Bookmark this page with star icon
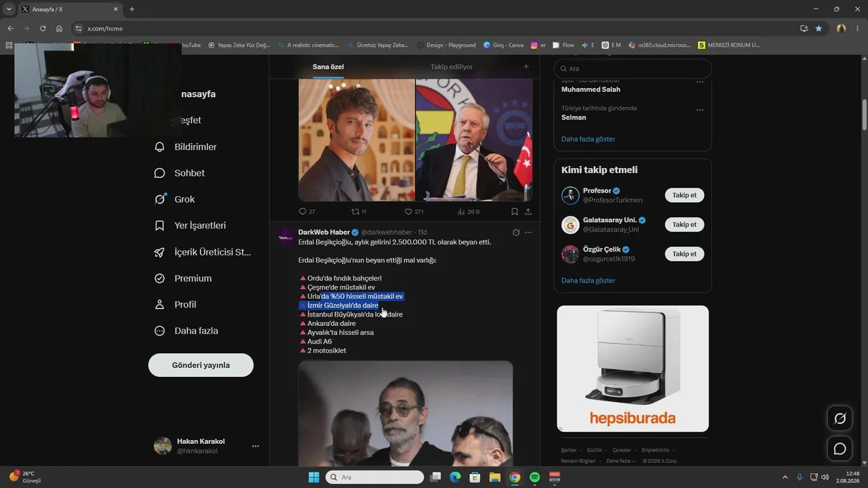Viewport: 868px width, 488px height. pyautogui.click(x=818, y=28)
